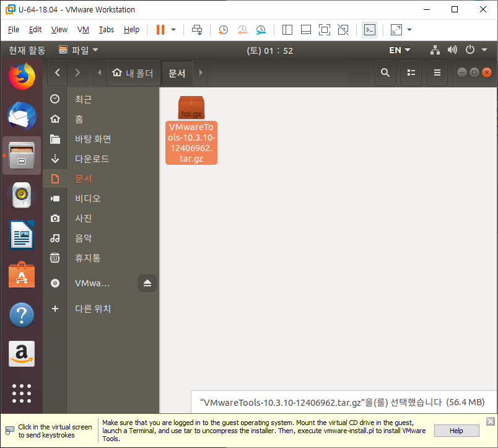Select the 문서 path bar segment

coord(177,72)
